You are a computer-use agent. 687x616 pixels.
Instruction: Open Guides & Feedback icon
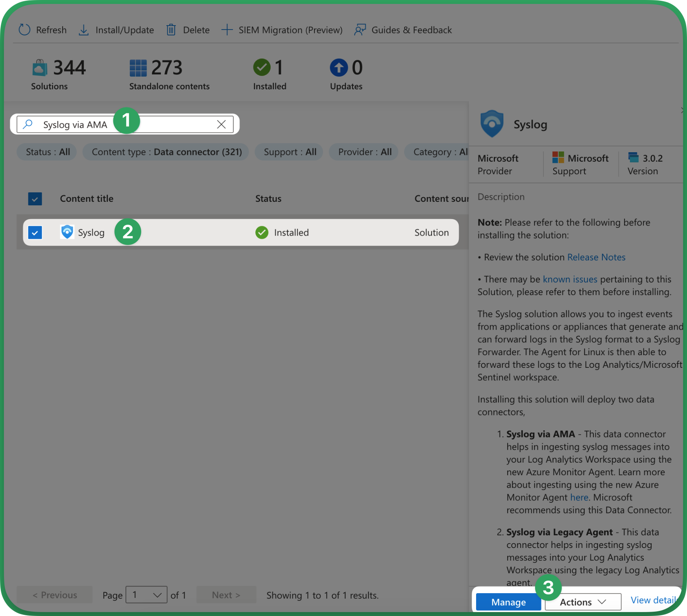click(360, 30)
